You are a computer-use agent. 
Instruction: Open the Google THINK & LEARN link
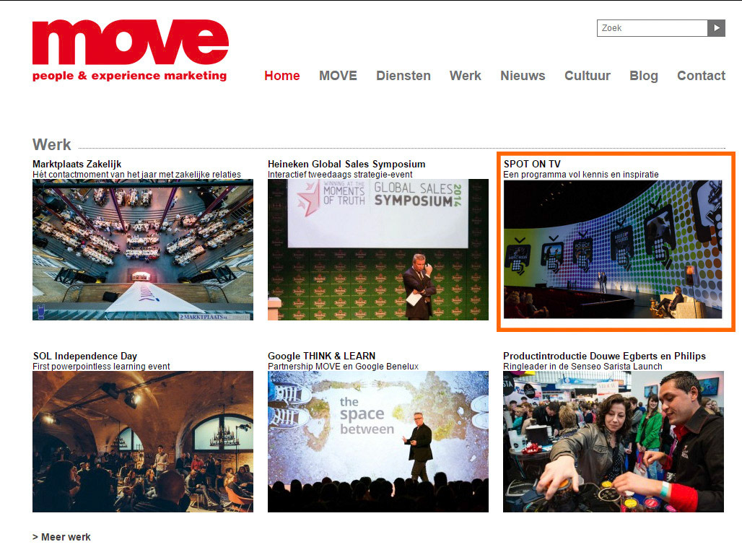322,356
